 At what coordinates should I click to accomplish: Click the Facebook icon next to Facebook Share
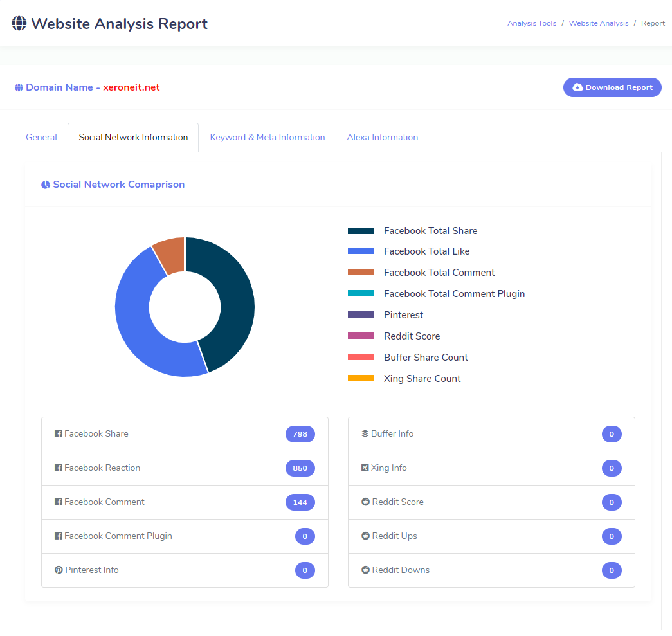(x=59, y=434)
